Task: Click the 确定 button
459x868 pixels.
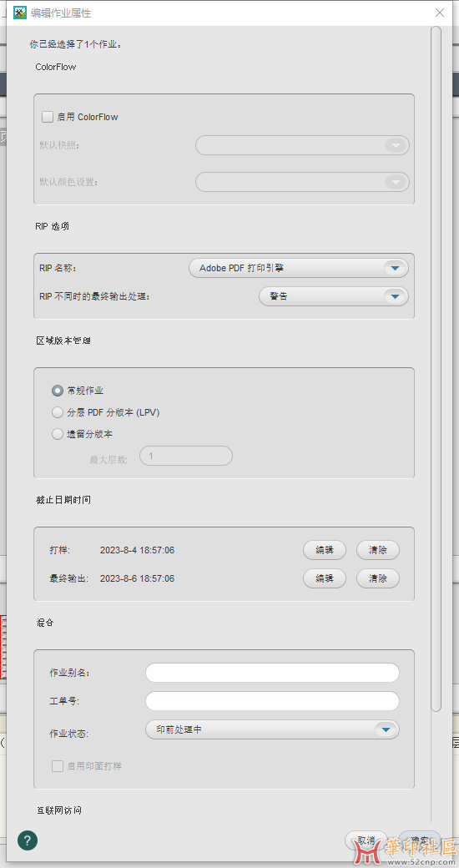Action: [420, 840]
